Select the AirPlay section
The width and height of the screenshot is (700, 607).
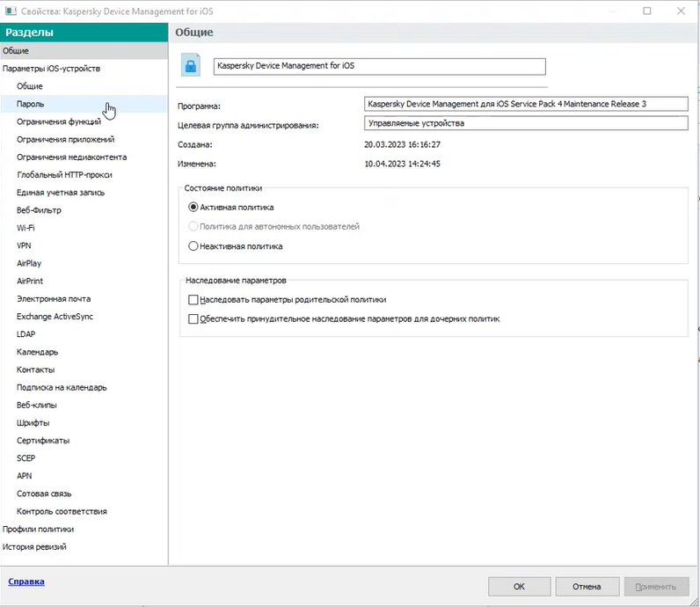click(x=84, y=263)
